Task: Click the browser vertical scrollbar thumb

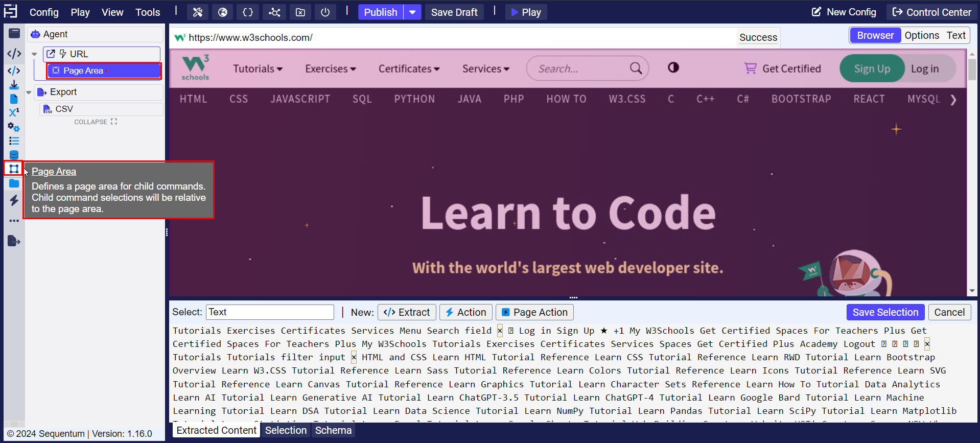Action: (x=972, y=69)
